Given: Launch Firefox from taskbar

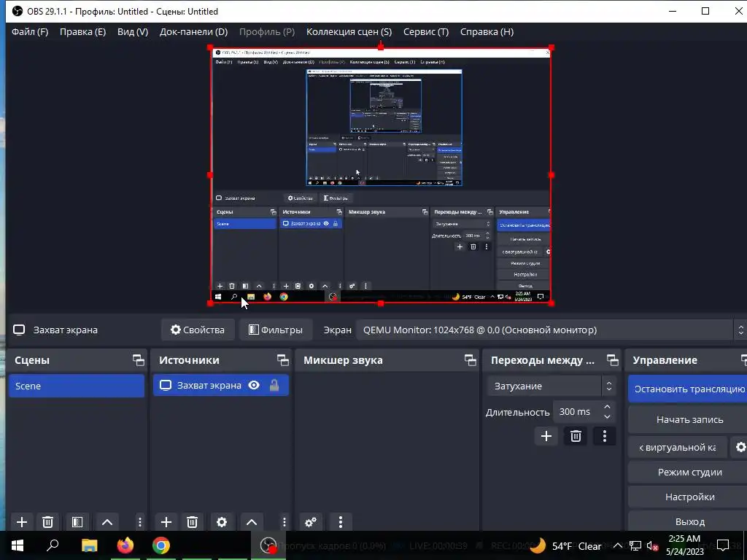Looking at the screenshot, I should [125, 545].
